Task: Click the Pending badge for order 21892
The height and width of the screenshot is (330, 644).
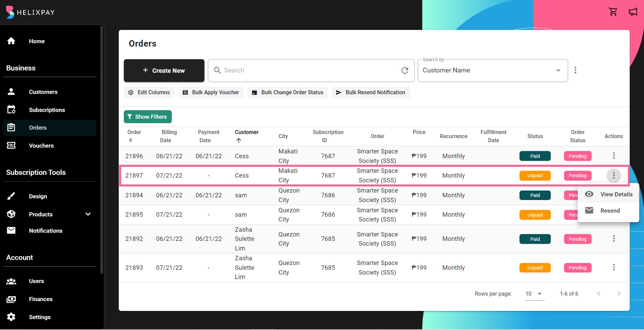Action: (578, 239)
